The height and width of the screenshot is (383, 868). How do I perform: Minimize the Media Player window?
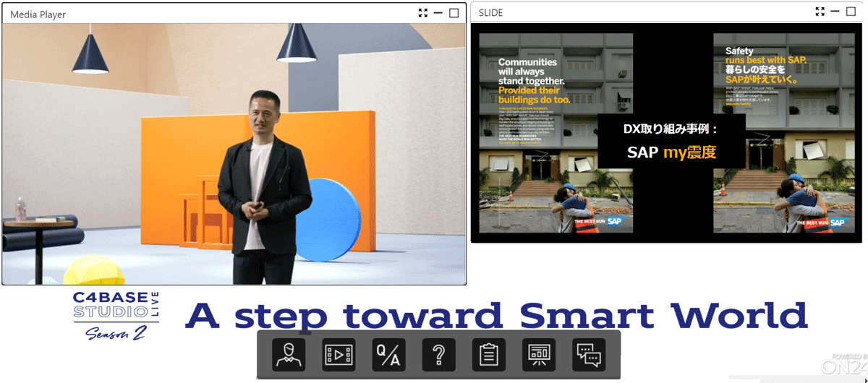[x=438, y=13]
